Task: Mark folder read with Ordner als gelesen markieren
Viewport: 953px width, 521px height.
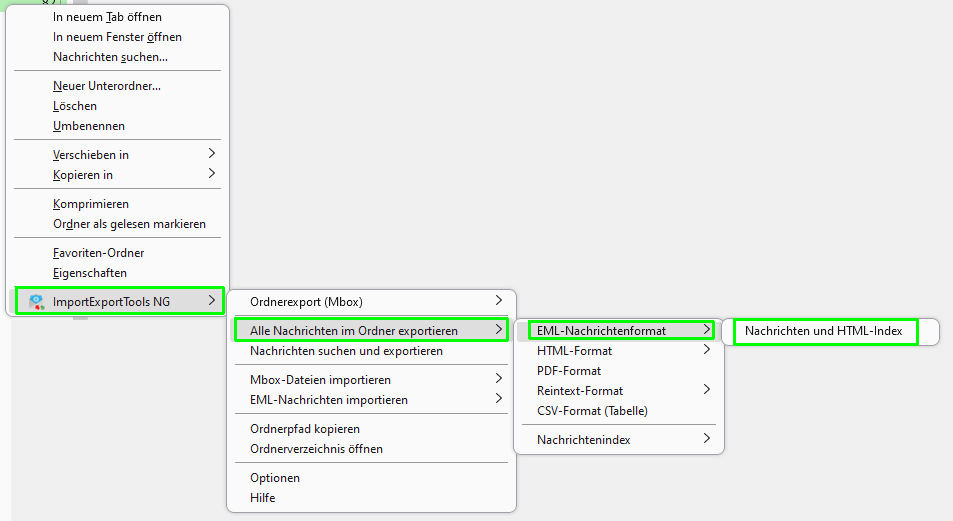Action: 129,224
